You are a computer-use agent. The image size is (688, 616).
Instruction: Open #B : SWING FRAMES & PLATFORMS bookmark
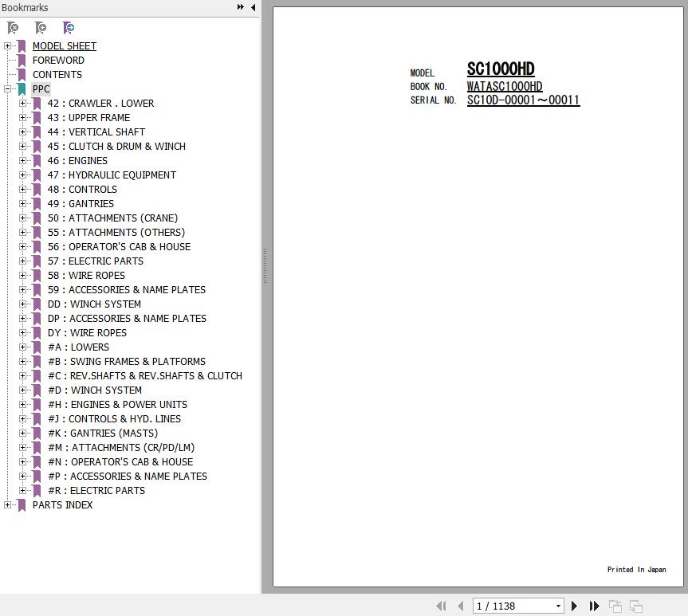point(127,362)
